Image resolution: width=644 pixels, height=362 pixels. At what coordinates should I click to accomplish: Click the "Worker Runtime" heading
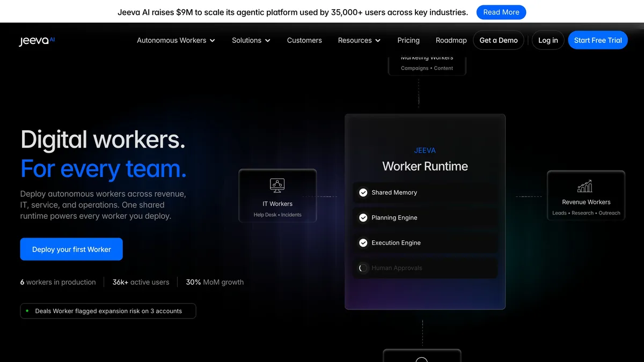(425, 166)
